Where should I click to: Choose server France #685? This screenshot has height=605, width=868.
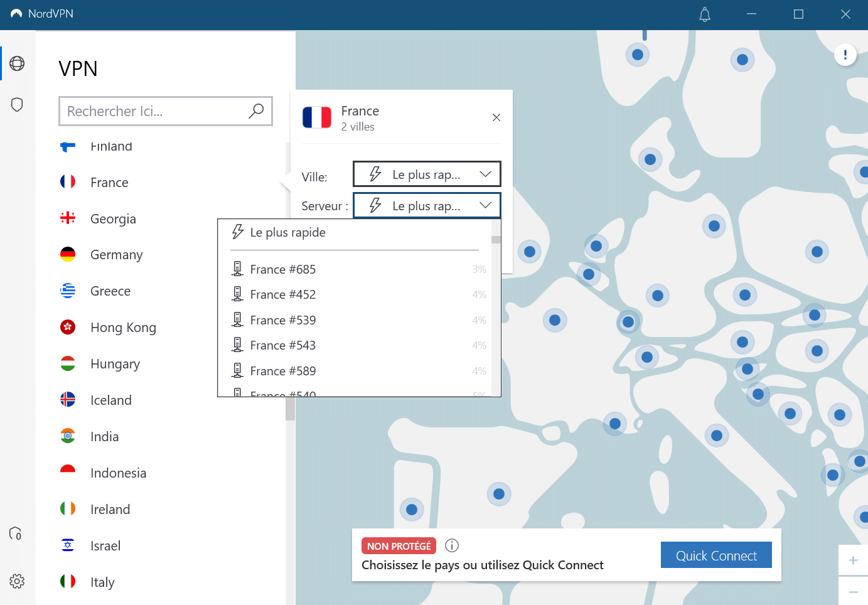pyautogui.click(x=355, y=269)
